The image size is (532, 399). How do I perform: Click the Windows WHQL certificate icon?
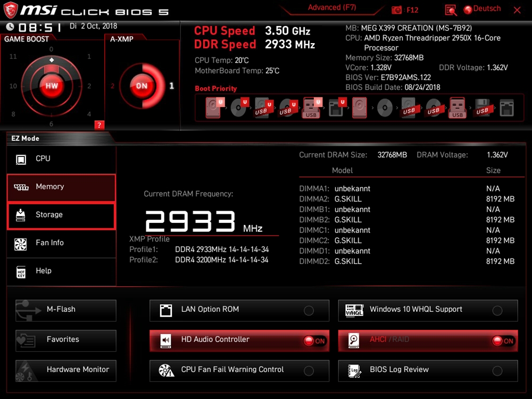tap(354, 310)
